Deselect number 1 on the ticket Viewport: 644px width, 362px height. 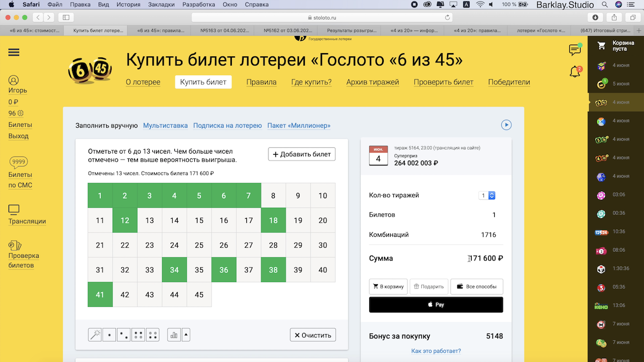pyautogui.click(x=100, y=196)
